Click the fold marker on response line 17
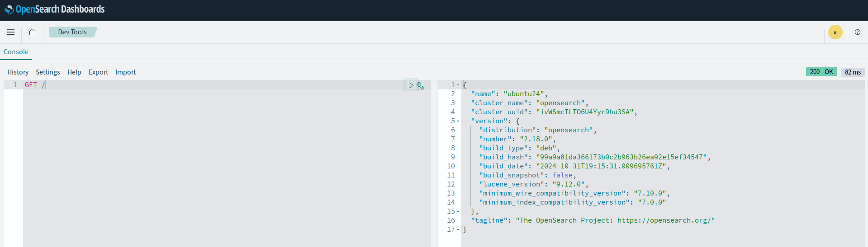The image size is (868, 247). (x=458, y=229)
